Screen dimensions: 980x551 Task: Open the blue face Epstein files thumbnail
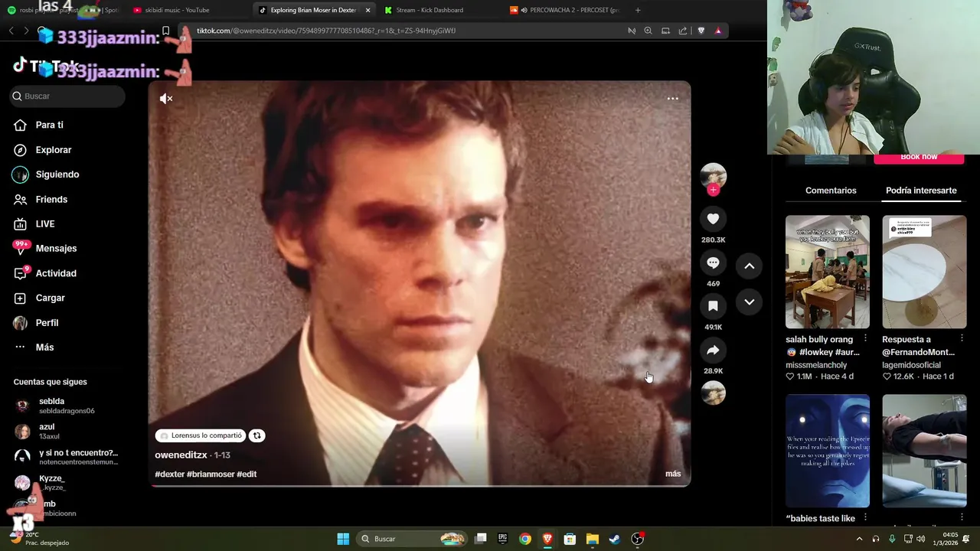[827, 451]
